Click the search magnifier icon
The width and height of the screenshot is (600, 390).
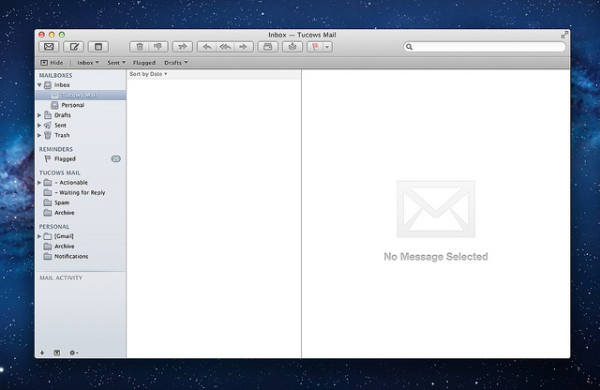[x=409, y=47]
